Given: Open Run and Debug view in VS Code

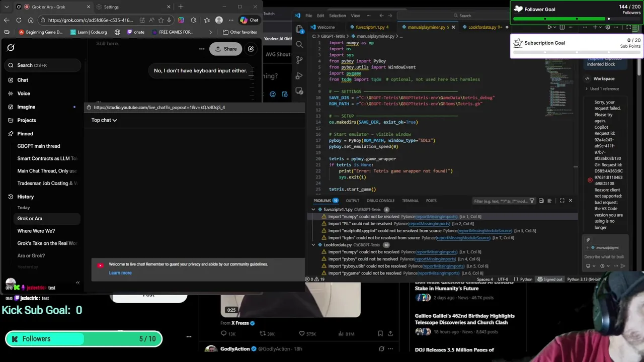Looking at the screenshot, I should (299, 75).
